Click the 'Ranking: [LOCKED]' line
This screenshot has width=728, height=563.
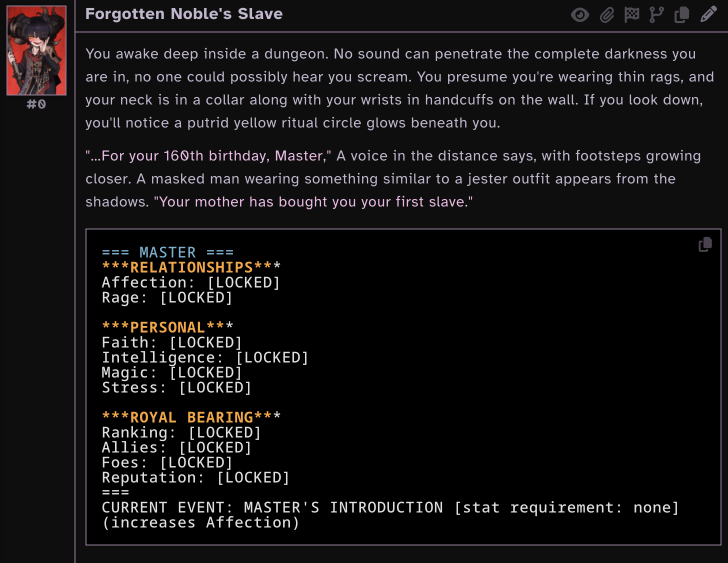[181, 432]
